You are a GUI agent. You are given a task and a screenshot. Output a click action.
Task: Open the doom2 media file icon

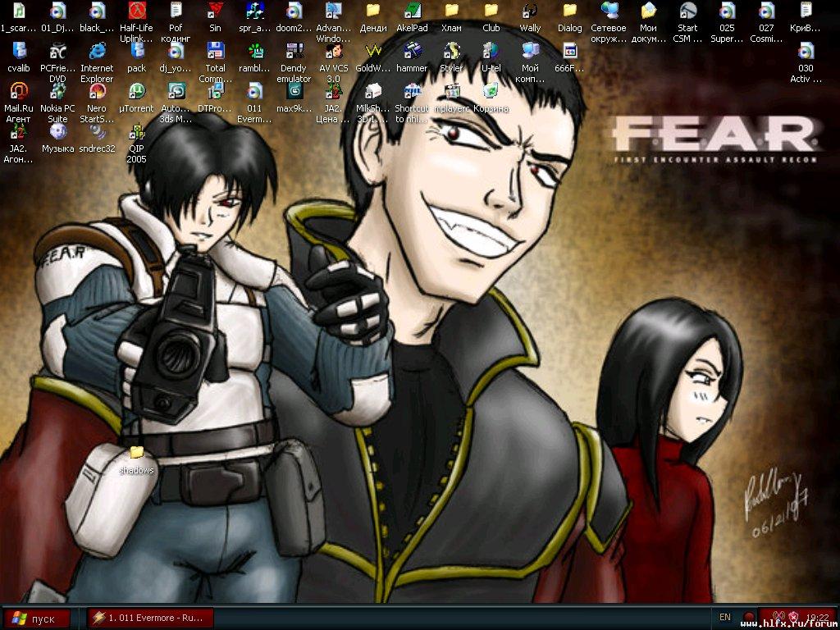[294, 10]
